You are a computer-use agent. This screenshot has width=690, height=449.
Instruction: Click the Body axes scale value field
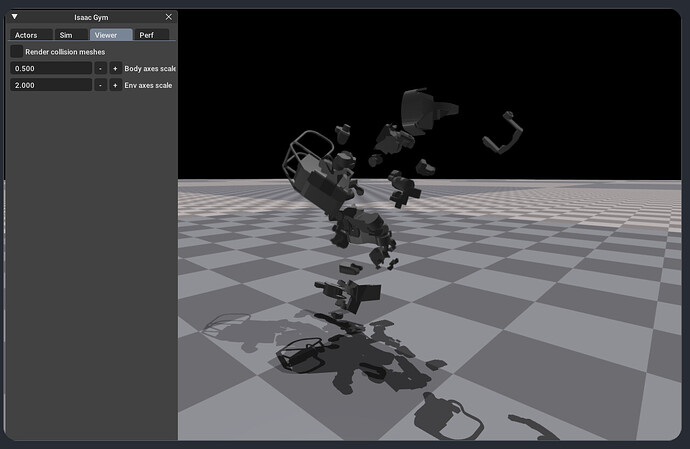(x=51, y=68)
